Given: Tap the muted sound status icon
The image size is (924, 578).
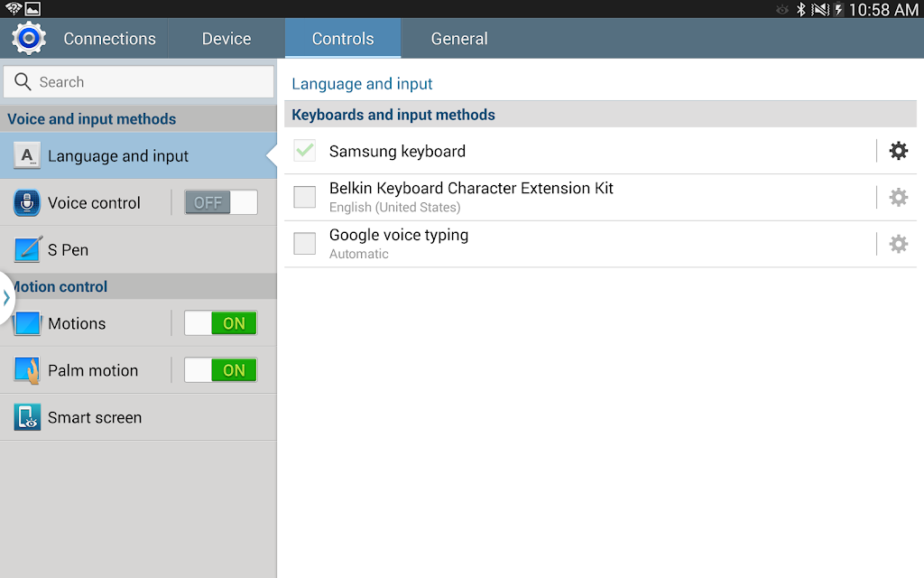Looking at the screenshot, I should (x=819, y=9).
